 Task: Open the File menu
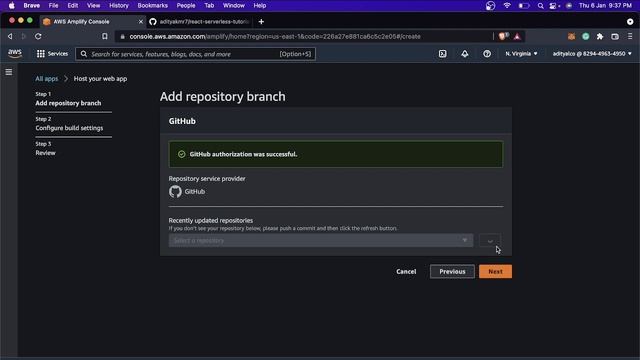pyautogui.click(x=53, y=6)
